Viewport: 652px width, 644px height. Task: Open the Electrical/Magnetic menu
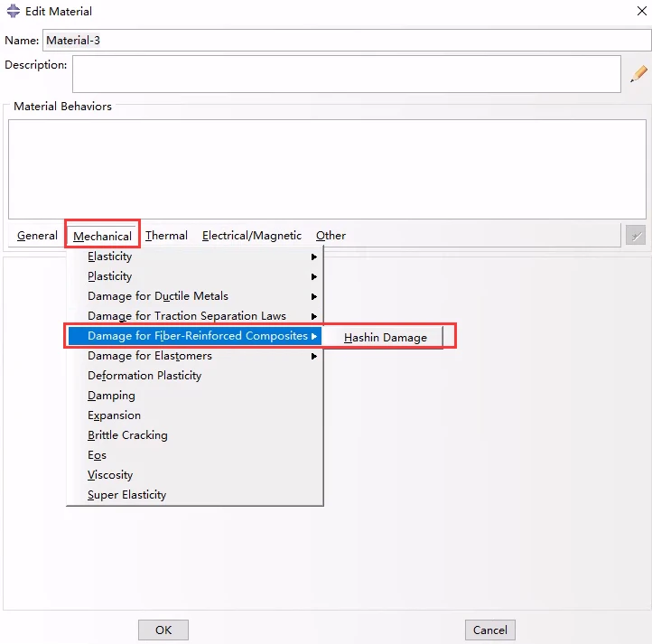click(252, 236)
